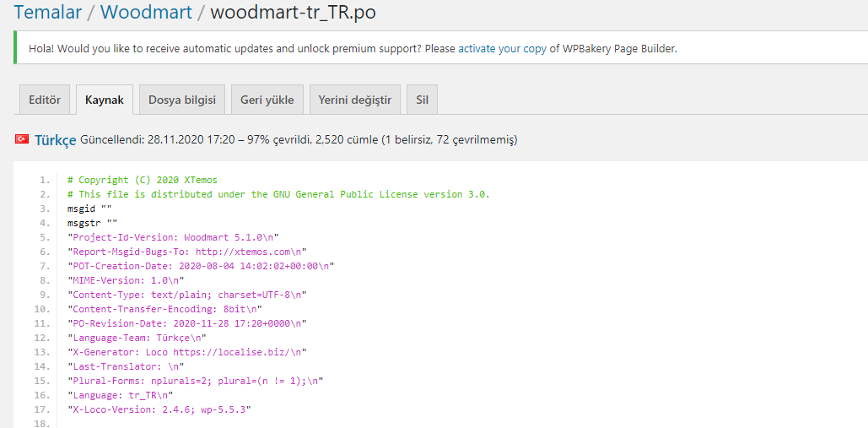Click the X-Loco-Version: 2.4.6 line
Image resolution: width=868 pixels, height=428 pixels.
[x=159, y=409]
